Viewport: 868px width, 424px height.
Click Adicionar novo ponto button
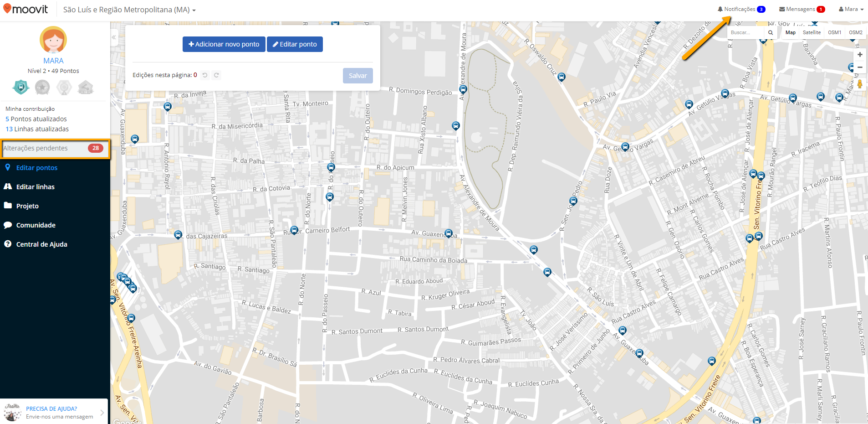(224, 44)
